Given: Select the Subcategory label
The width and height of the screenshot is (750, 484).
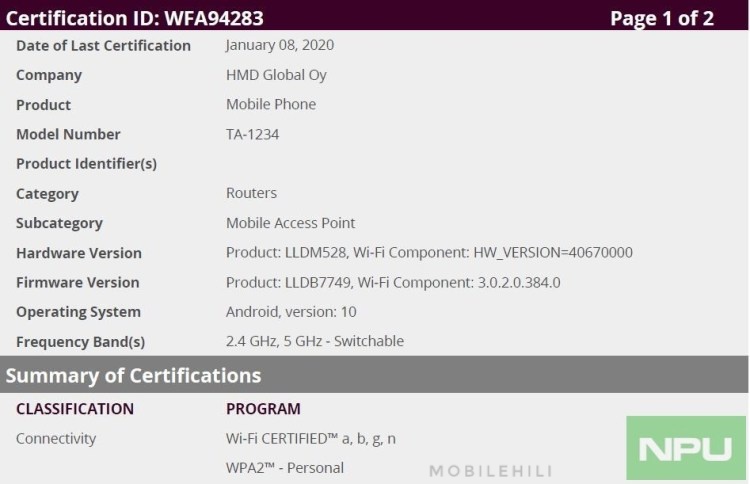Looking at the screenshot, I should pyautogui.click(x=59, y=223).
